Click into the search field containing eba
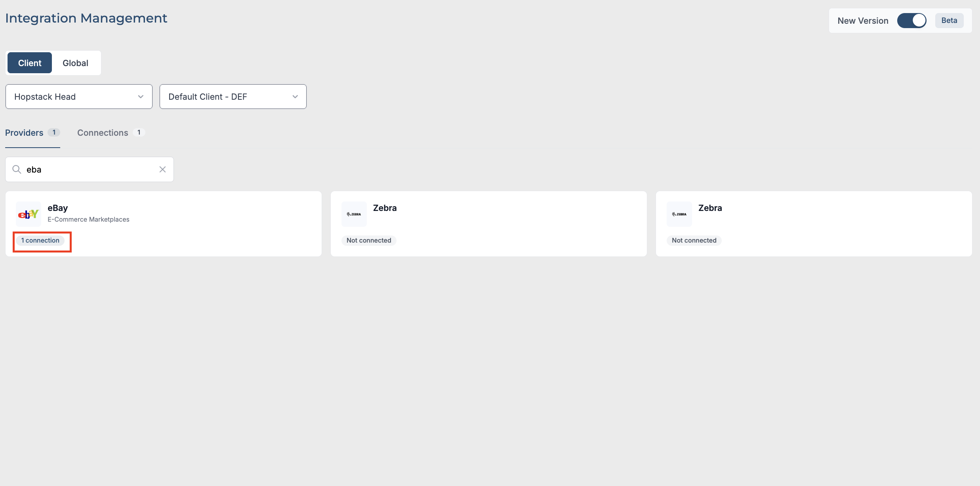Viewport: 980px width, 486px height. point(89,169)
